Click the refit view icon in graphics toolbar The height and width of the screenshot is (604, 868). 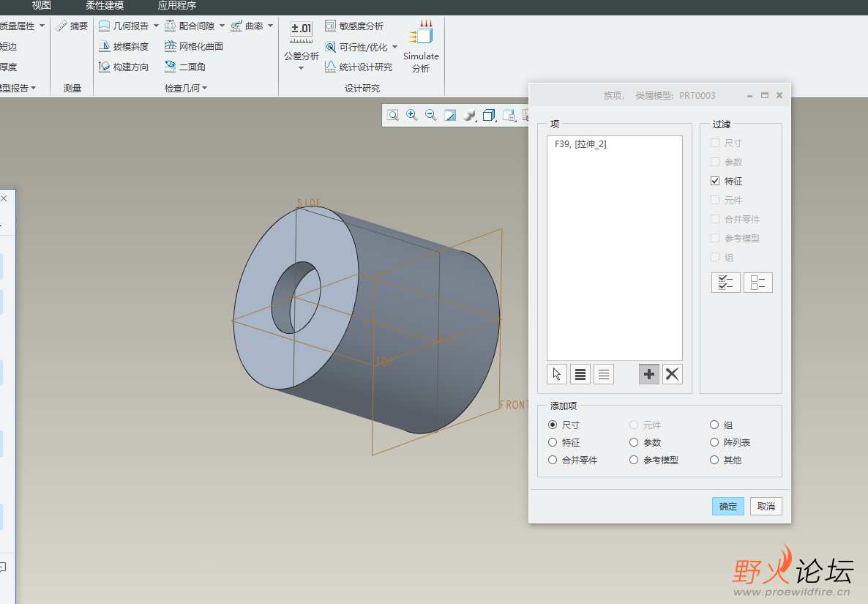[x=393, y=115]
